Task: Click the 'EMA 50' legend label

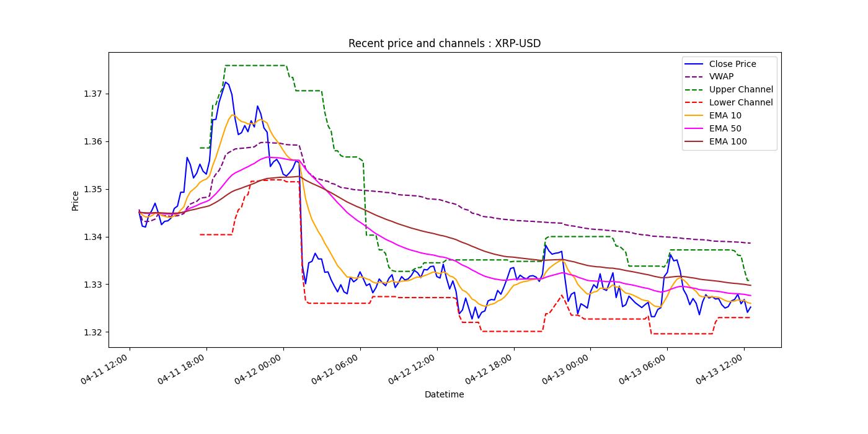Action: [x=725, y=129]
